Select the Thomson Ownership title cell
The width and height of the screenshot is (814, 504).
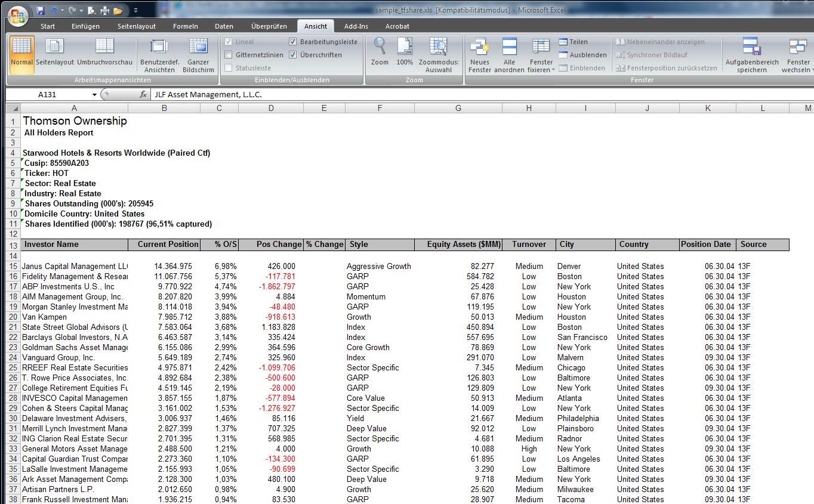pyautogui.click(x=75, y=121)
